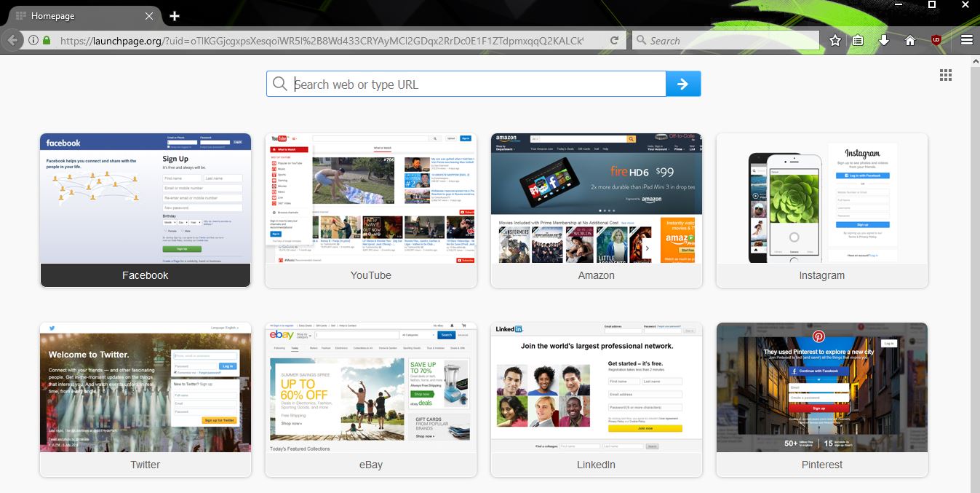The height and width of the screenshot is (493, 980).
Task: Open the Pinterest thumbnail tile
Action: click(x=822, y=387)
